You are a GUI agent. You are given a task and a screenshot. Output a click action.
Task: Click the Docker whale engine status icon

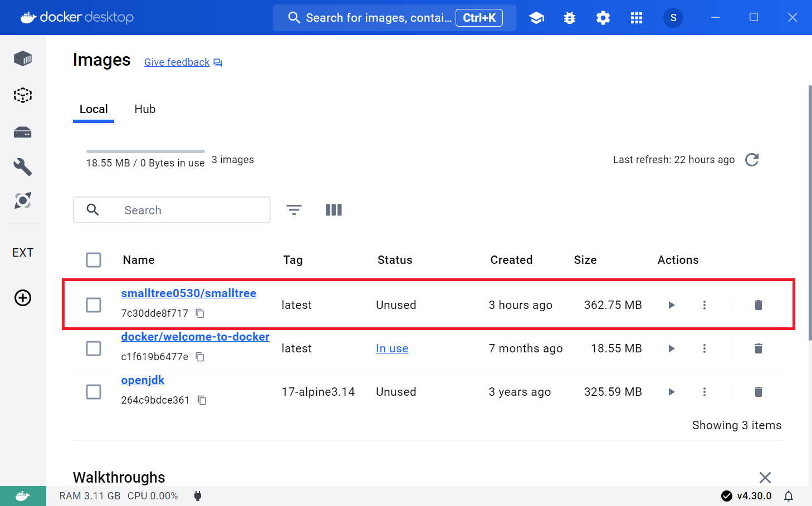(23, 496)
